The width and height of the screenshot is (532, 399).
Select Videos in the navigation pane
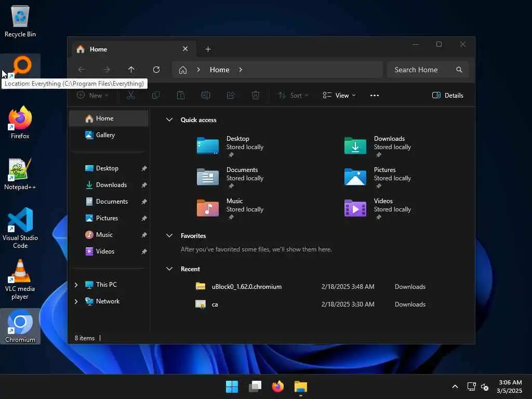[x=105, y=251]
